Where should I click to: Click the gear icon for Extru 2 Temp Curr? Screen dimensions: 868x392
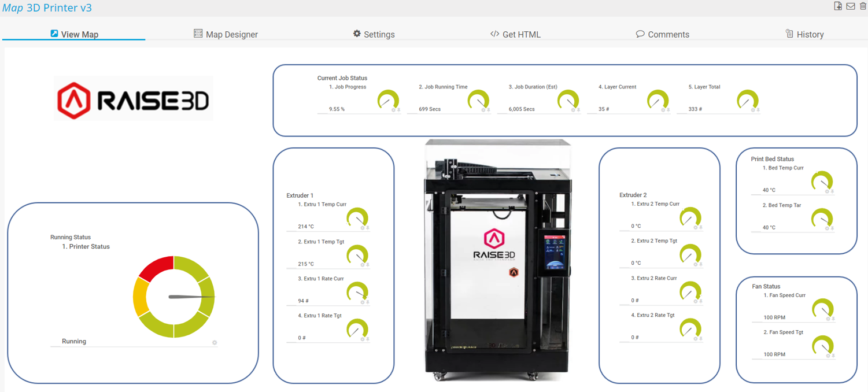point(696,227)
